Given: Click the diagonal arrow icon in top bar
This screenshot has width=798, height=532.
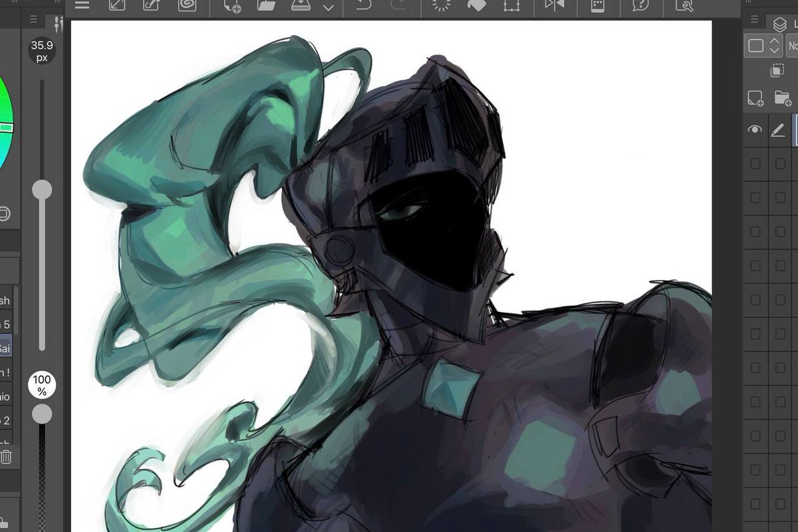Looking at the screenshot, I should coord(117,5).
